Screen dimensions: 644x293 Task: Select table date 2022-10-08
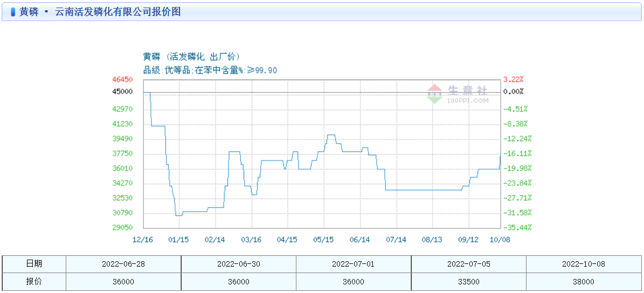[584, 264]
